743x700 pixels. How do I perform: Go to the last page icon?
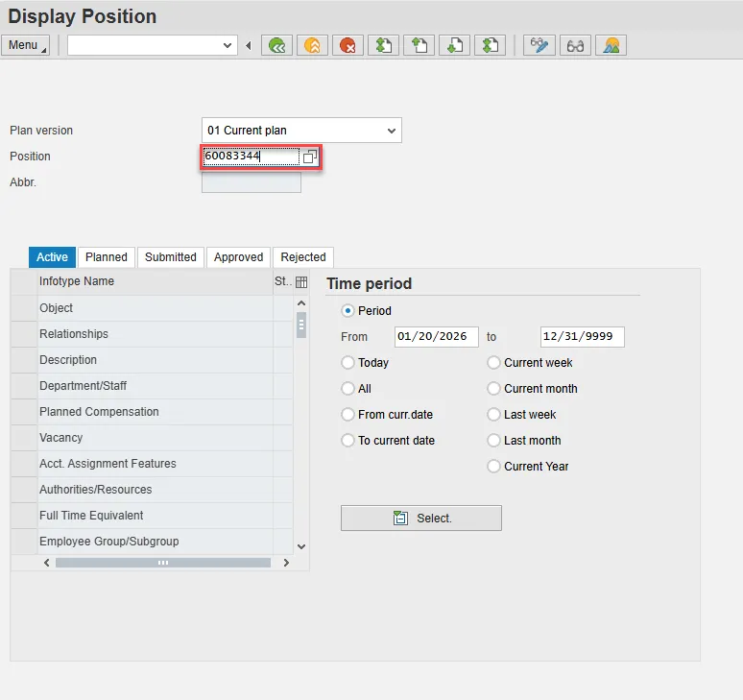coord(490,45)
